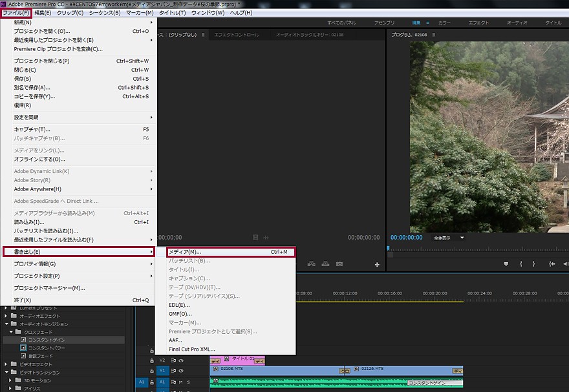Click the Insert icon in Source monitor

click(312, 263)
